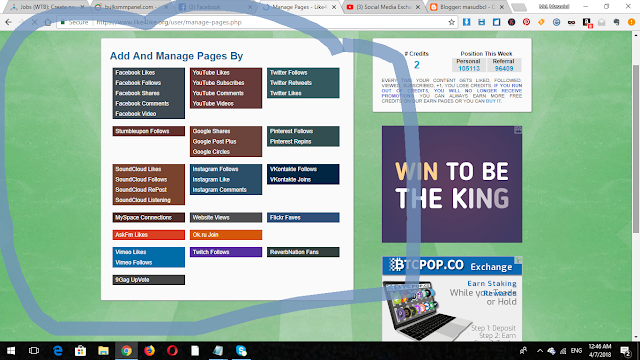Screen dimensions: 640x360
Task: Open the Twitch Follows link
Action: [x=211, y=252]
